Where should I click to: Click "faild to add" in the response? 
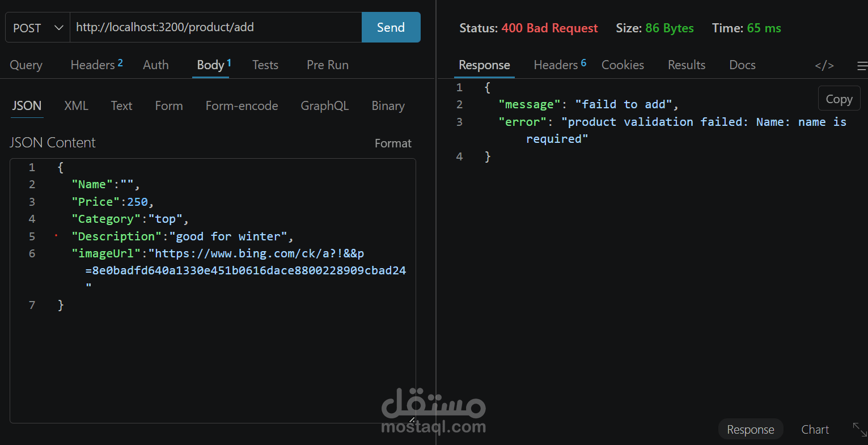[x=624, y=104]
